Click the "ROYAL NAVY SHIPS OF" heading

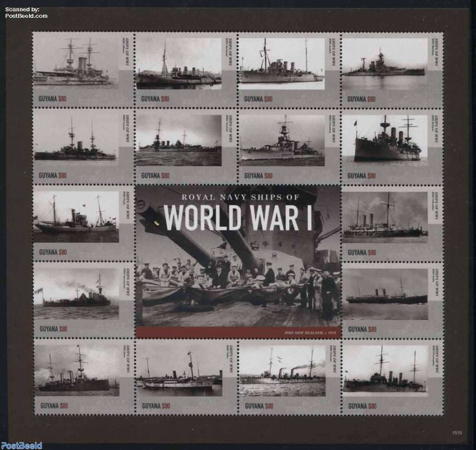[241, 197]
